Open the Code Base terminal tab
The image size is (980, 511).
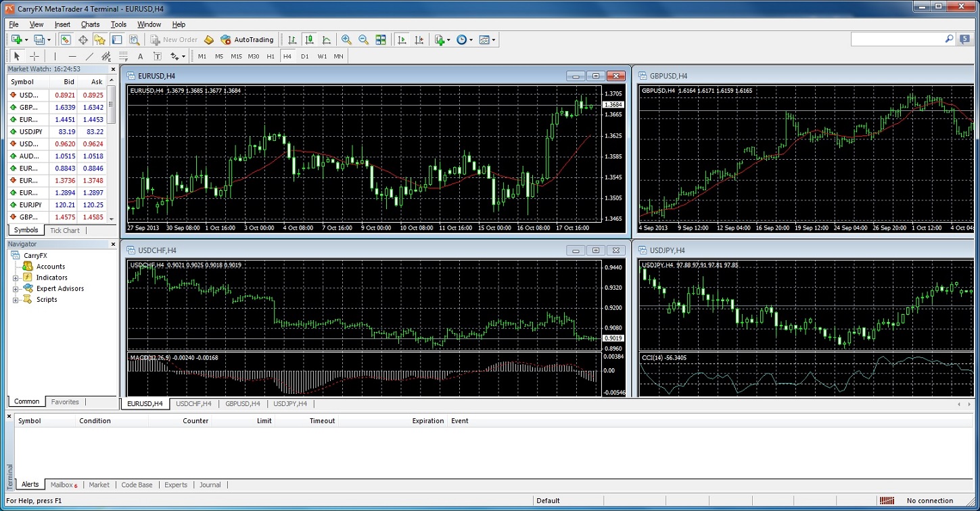tap(137, 485)
